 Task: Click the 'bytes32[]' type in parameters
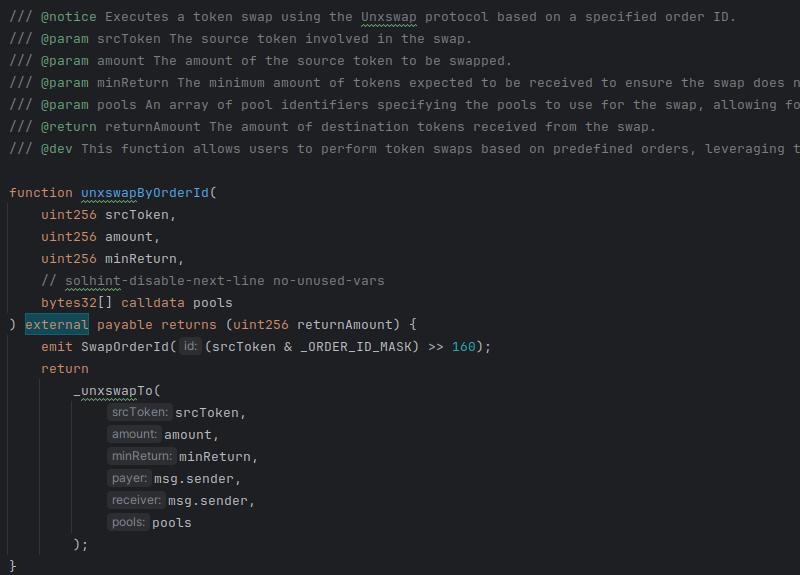coord(77,303)
